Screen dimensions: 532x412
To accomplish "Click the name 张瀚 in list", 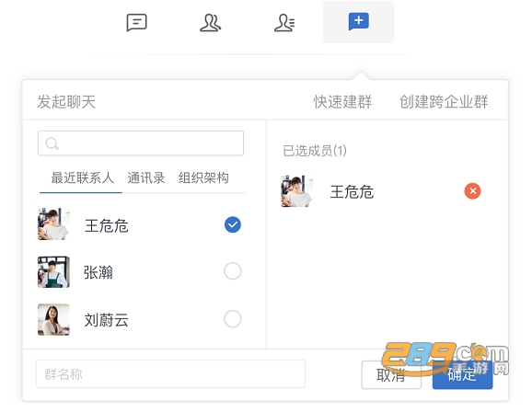I will (98, 272).
